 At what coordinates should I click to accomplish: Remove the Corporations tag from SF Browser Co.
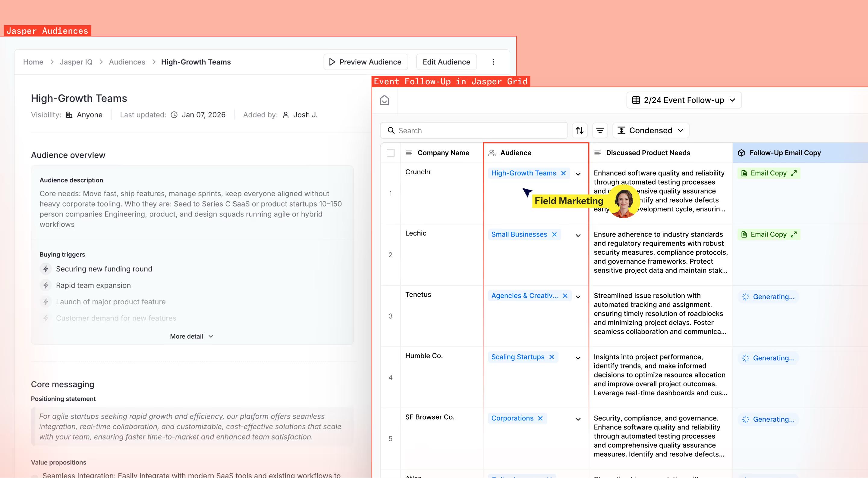(540, 418)
